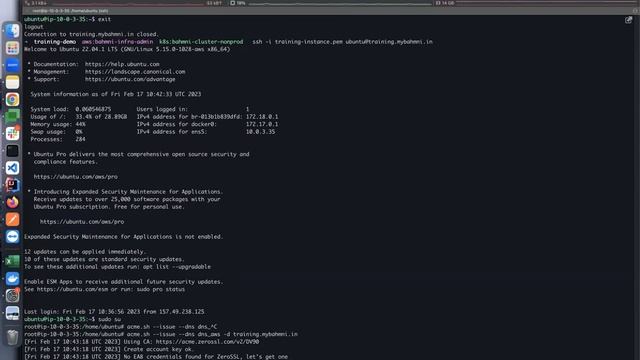Click the '172.17.0.1' docker0 address
This screenshot has width=640, height=360.
click(x=262, y=124)
